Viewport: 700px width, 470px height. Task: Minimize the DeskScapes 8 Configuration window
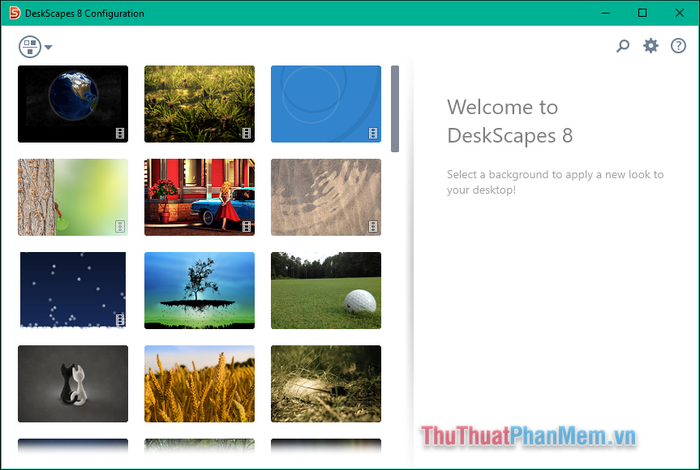click(606, 13)
